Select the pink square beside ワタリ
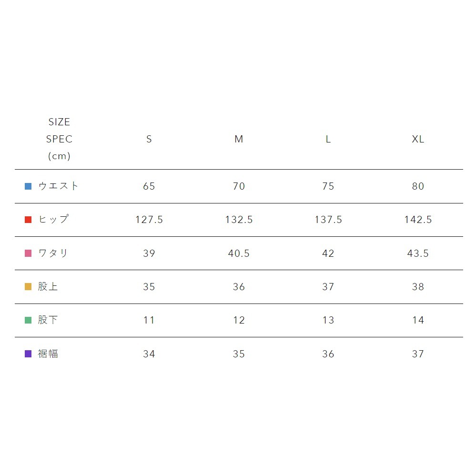Screen dimensions: 476x476 (28, 253)
